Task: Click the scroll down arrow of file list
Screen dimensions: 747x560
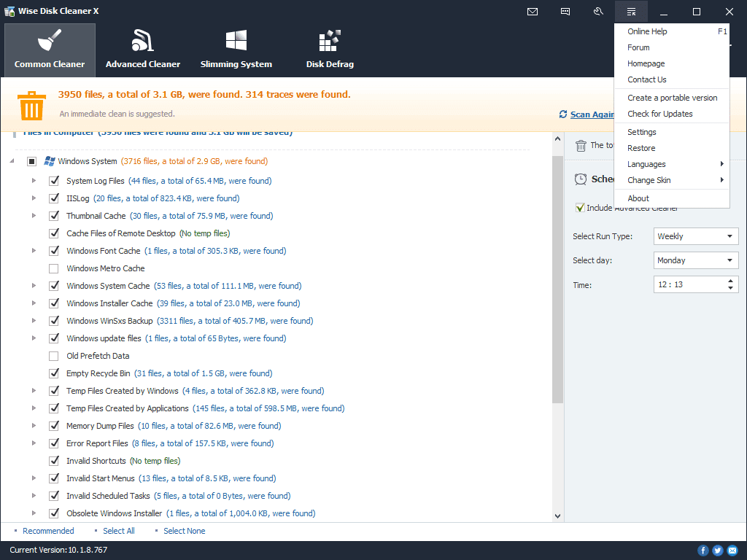Action: 557,516
